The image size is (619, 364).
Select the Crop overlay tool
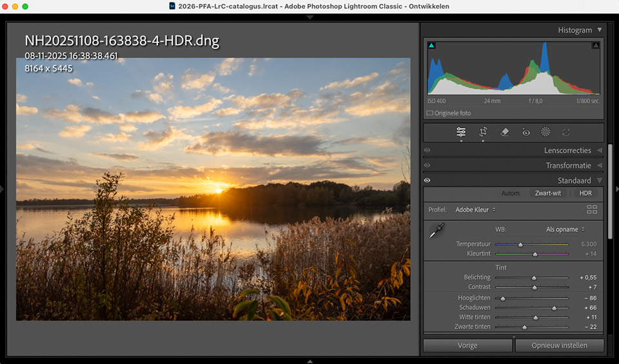(x=483, y=132)
